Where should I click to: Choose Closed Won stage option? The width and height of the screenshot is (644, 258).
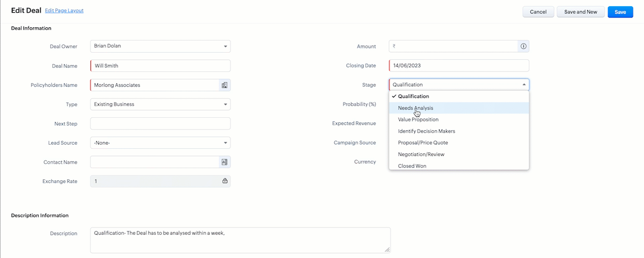(412, 165)
